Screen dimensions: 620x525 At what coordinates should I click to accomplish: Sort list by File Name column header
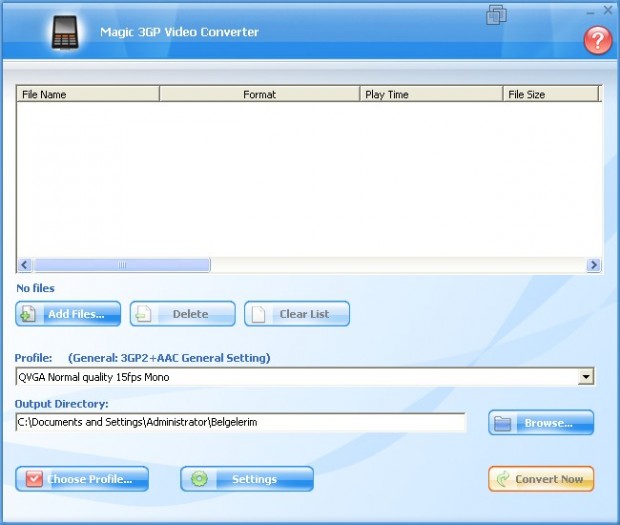(88, 94)
